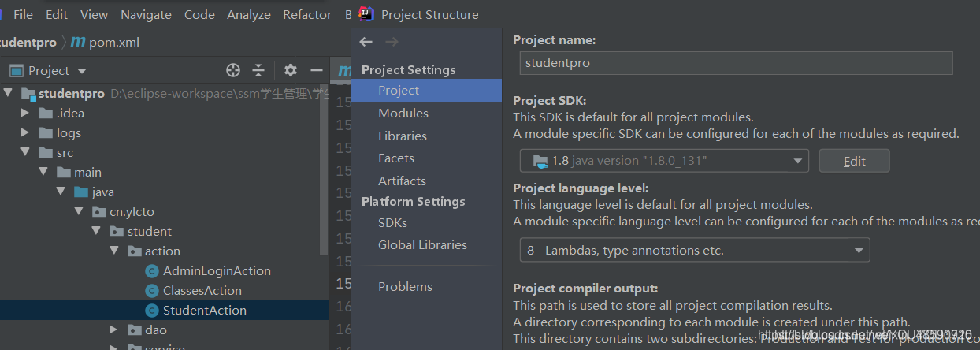The image size is (980, 350).
Task: Click the Maven pom.xml icon in breadcrumb
Action: pyautogui.click(x=78, y=42)
